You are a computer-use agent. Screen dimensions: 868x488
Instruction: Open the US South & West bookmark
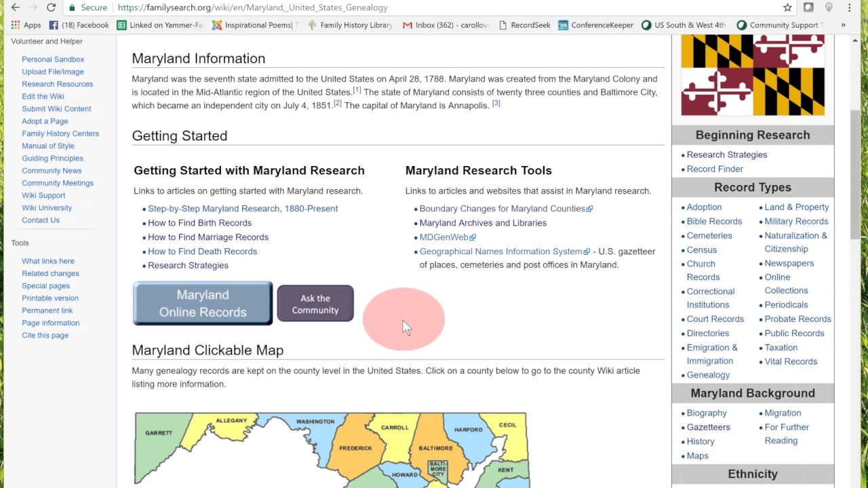(x=684, y=25)
